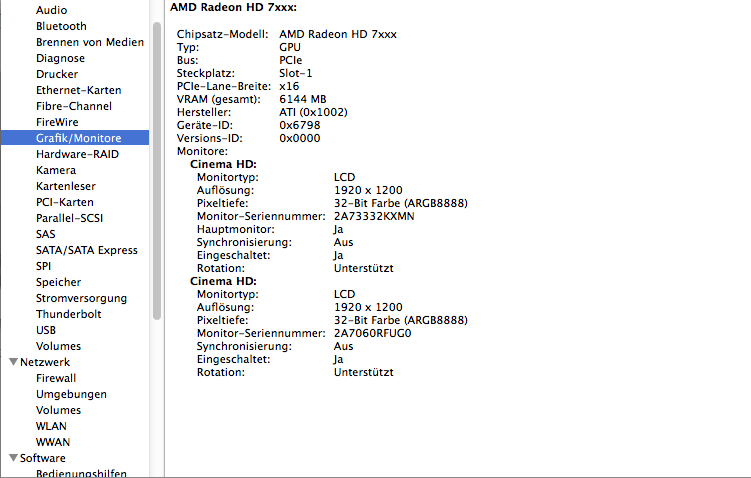Click serial number 2A73332KXMN
Image resolution: width=751 pixels, height=478 pixels.
coord(374,216)
